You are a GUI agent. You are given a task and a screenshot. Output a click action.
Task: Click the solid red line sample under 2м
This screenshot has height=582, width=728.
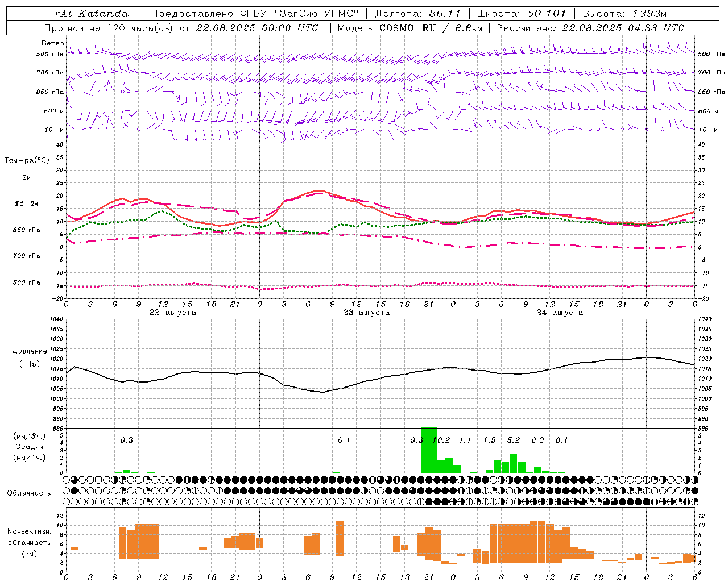pyautogui.click(x=26, y=184)
